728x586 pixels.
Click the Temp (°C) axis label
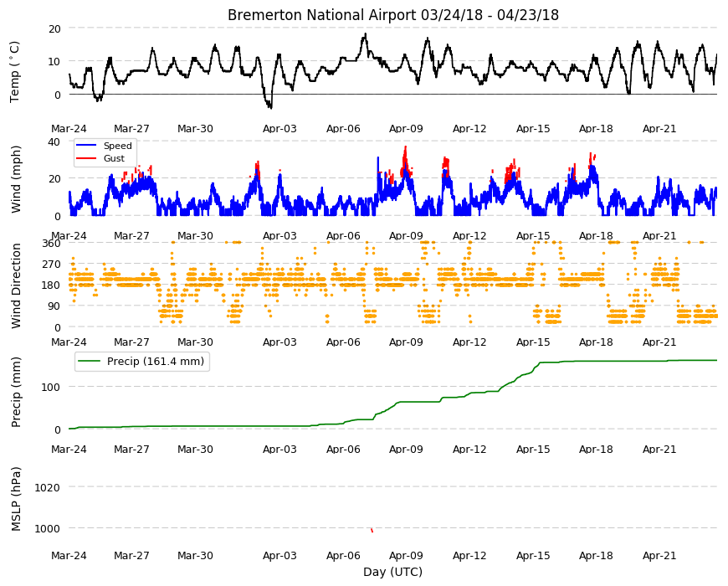point(15,71)
